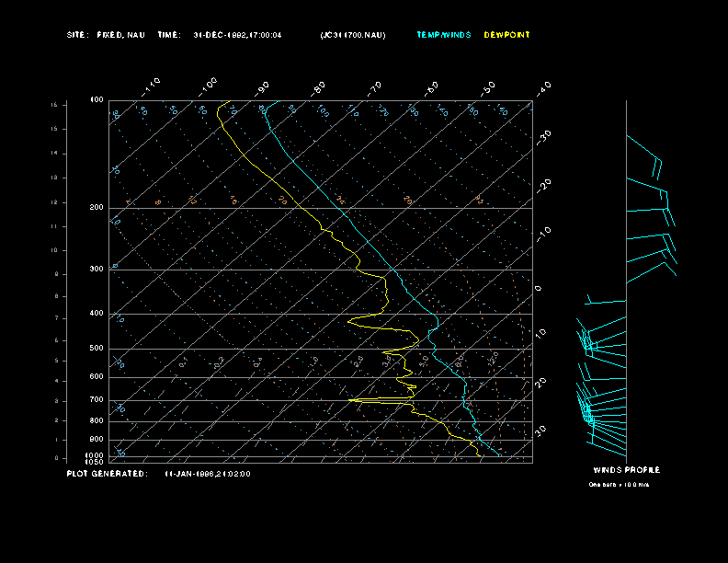Click the sounding date 31-DEC timestamp
Viewport: 728px width, 563px height.
(x=237, y=35)
